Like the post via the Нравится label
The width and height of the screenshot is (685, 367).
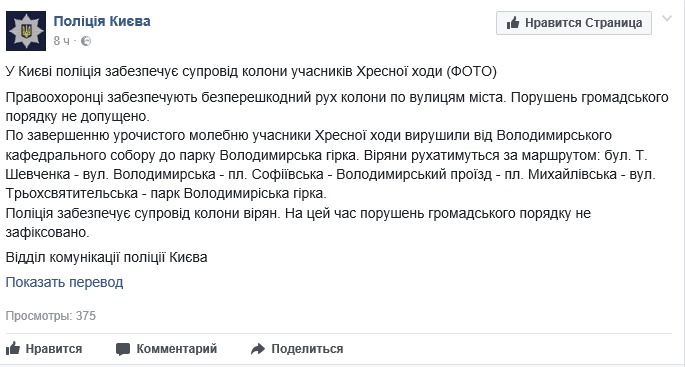54,349
